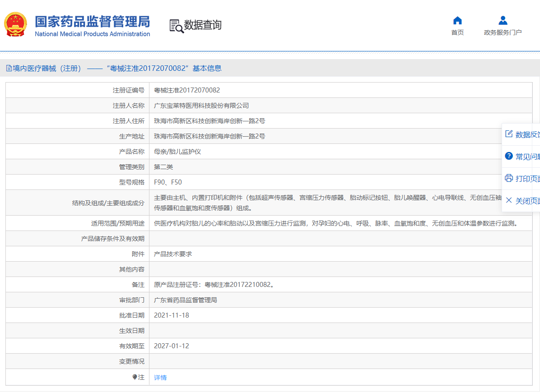Click the lightbulb icon beside 注
The image size is (540, 392).
tap(135, 377)
